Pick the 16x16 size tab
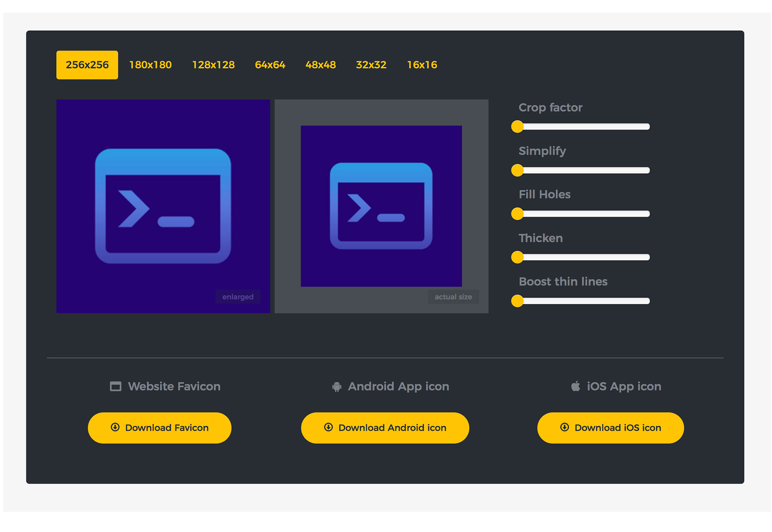772x532 pixels. coord(422,65)
